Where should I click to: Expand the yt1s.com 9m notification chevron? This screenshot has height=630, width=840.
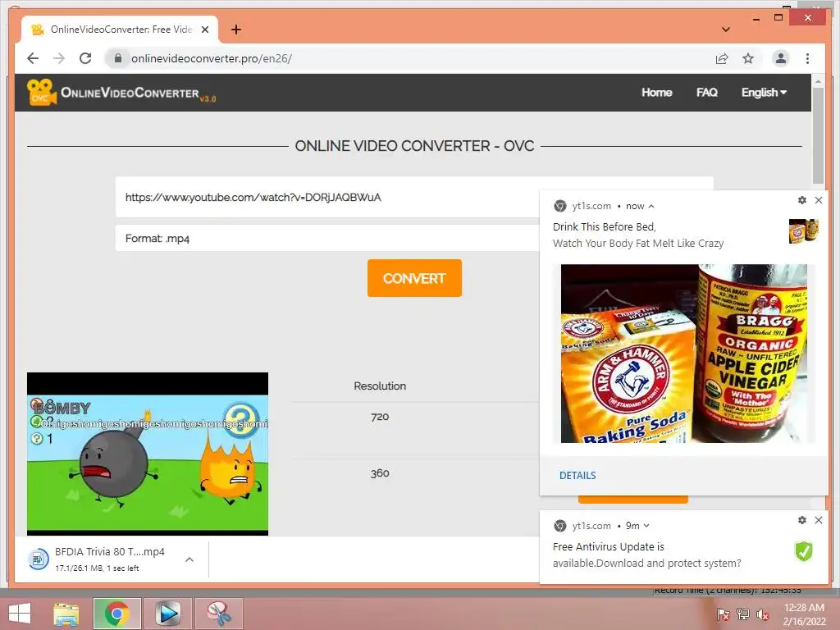pos(646,526)
